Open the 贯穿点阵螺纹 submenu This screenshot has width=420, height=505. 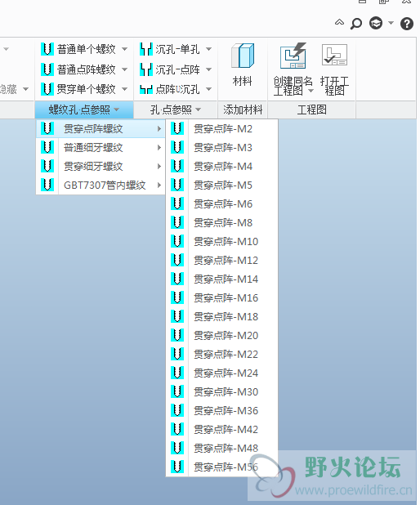[x=101, y=129]
